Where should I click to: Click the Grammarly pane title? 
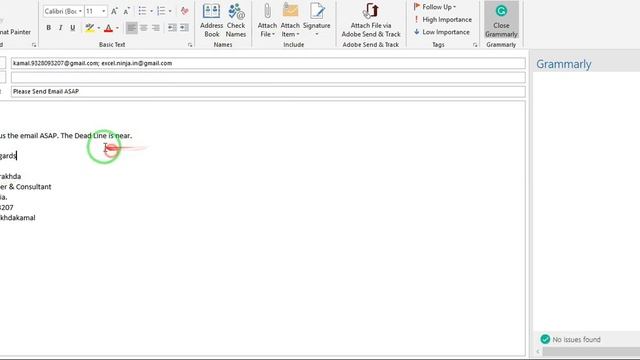563,64
